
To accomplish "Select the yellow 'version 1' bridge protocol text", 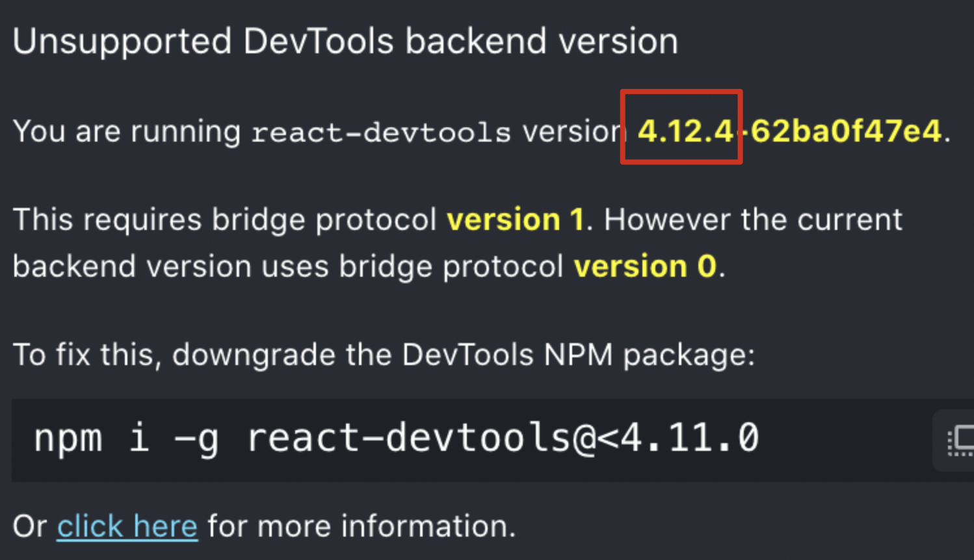I will [x=516, y=219].
